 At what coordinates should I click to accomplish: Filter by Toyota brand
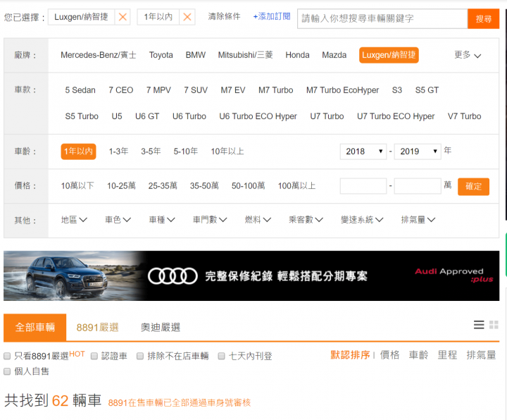click(x=161, y=55)
